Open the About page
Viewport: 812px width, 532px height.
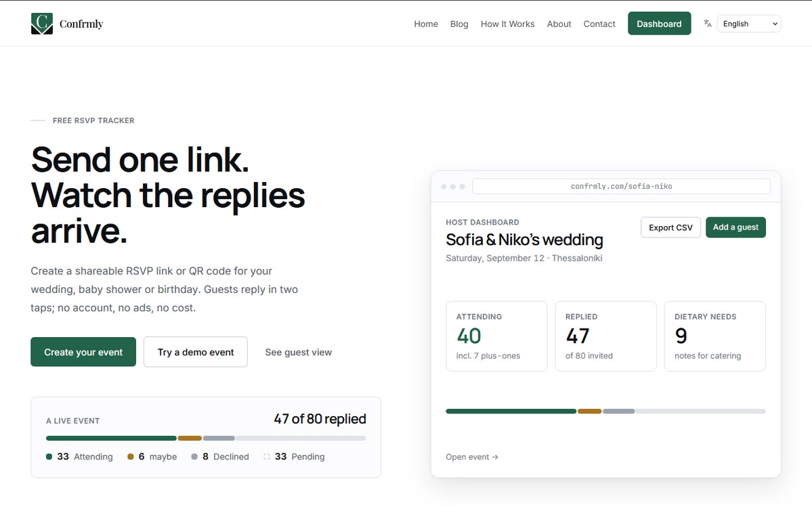(x=559, y=24)
